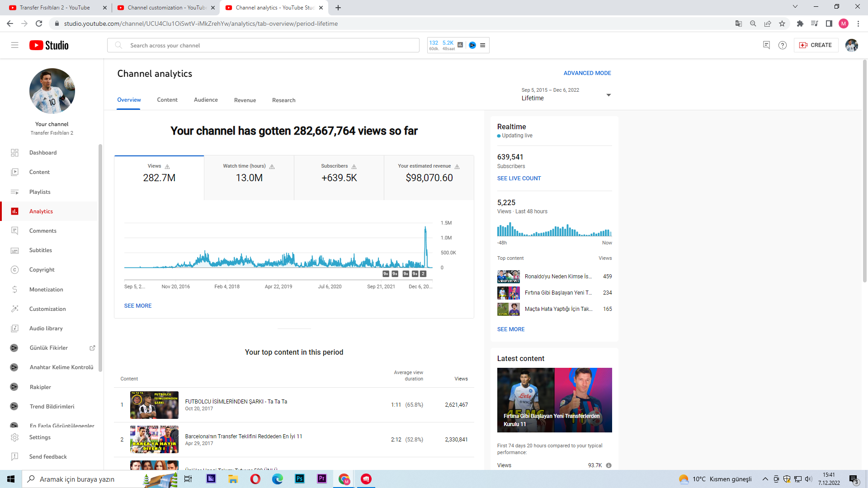The height and width of the screenshot is (488, 868).
Task: Open the Audio library icon
Action: point(14,328)
